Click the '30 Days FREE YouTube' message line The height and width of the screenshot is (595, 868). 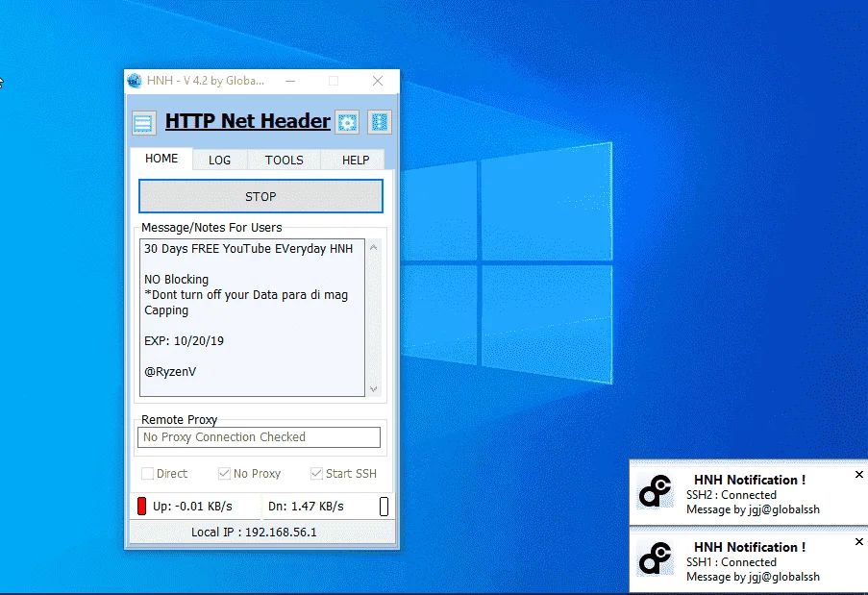[x=249, y=249]
